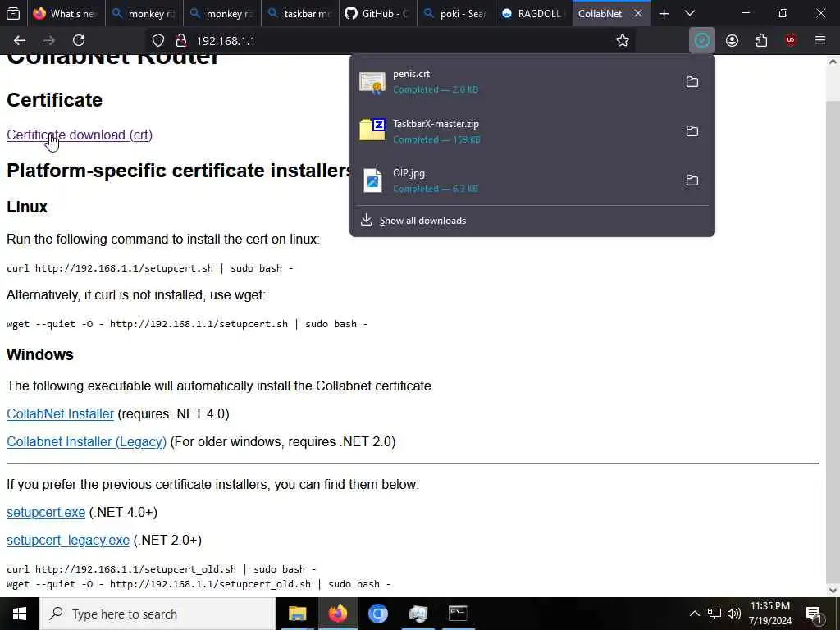Show OIP.jpg in its folder
Viewport: 840px width, 630px height.
tap(692, 180)
